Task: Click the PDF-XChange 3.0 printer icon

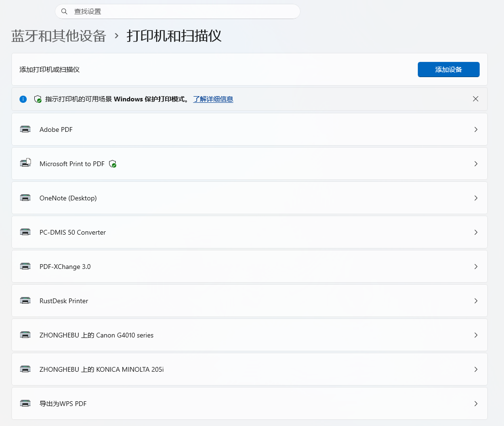Action: click(25, 267)
